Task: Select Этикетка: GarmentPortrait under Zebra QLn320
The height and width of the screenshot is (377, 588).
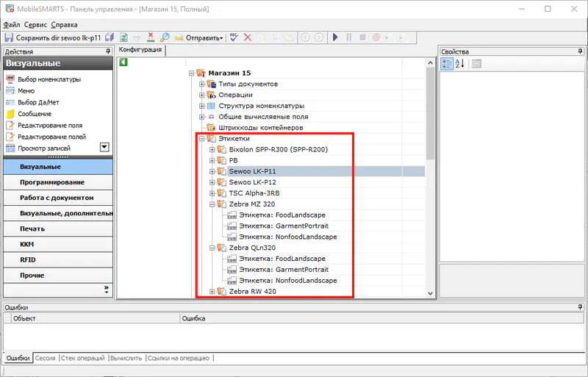Action: 282,270
